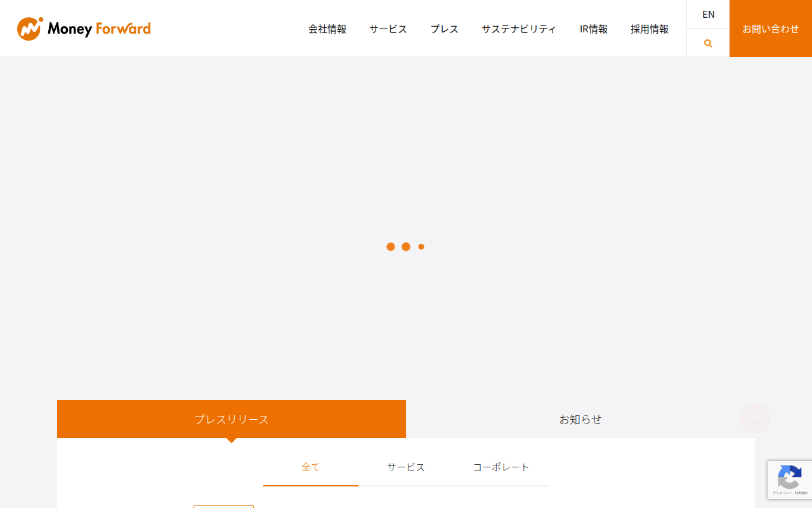Select the 全て filter tab

[x=311, y=467]
